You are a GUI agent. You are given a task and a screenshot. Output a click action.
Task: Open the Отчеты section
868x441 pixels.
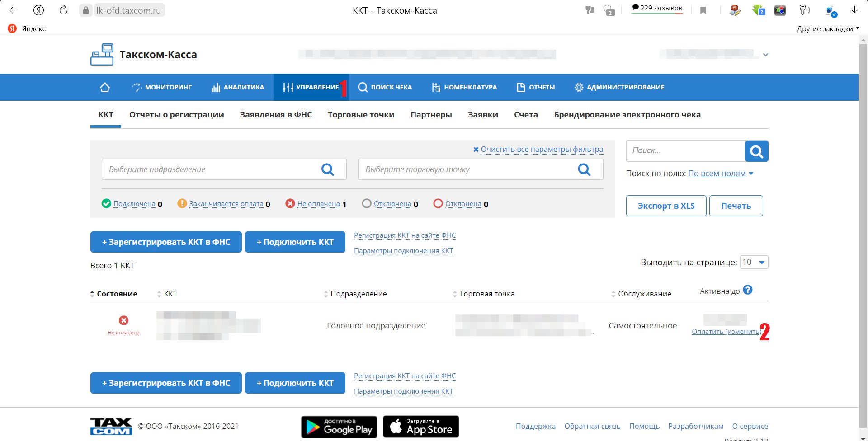click(x=536, y=87)
